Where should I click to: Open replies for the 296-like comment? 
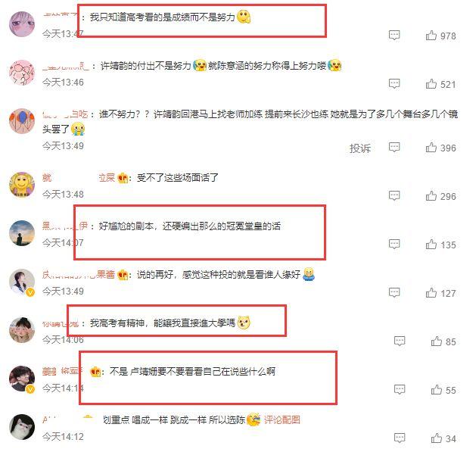(x=394, y=195)
